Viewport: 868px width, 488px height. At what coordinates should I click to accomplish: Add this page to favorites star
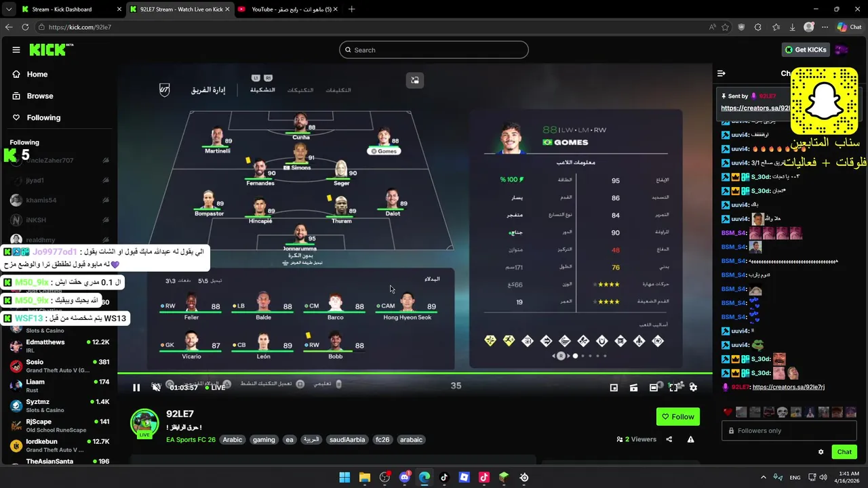726,27
